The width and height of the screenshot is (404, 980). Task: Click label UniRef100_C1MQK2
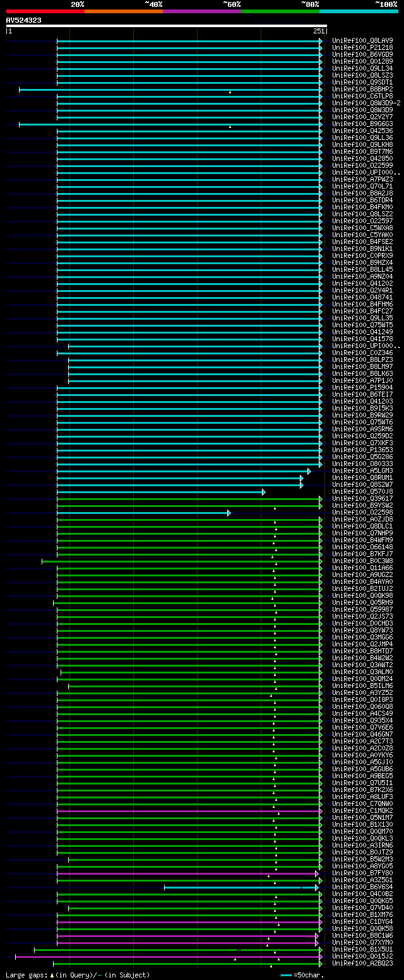point(362,810)
